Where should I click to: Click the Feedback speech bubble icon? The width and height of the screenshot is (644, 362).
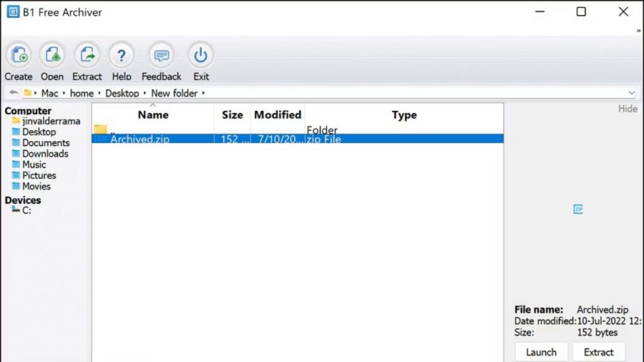click(x=161, y=56)
